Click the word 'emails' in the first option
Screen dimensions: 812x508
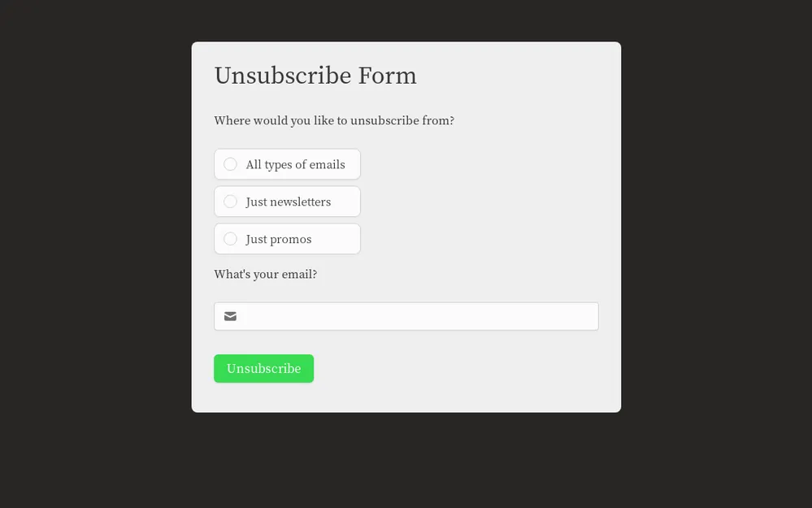point(327,164)
